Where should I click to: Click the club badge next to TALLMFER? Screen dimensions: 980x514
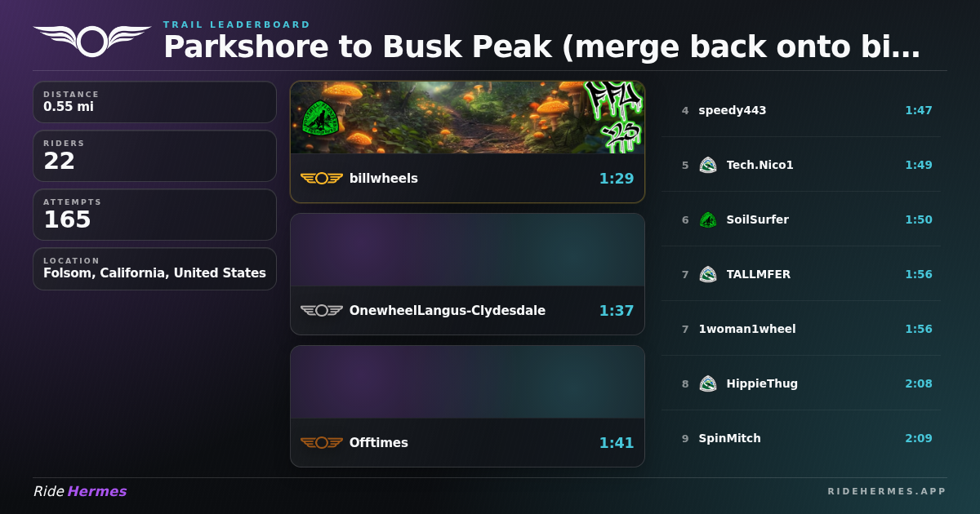pyautogui.click(x=708, y=274)
